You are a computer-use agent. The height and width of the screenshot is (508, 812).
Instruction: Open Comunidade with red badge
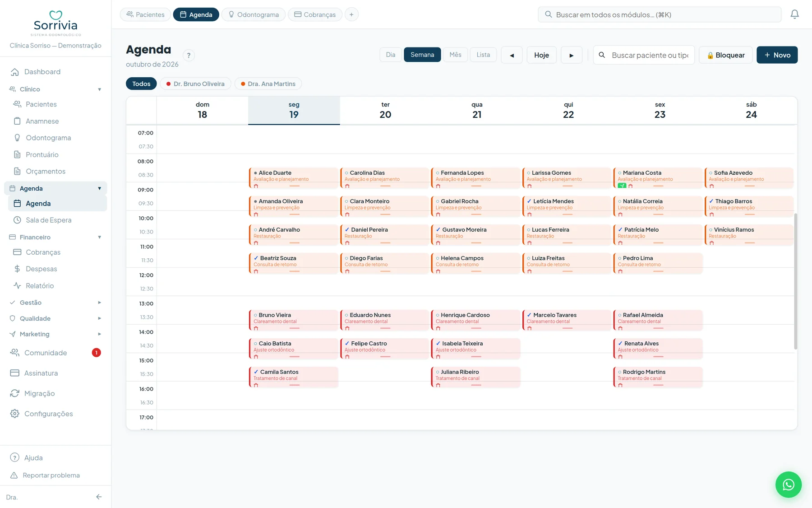[x=55, y=353]
